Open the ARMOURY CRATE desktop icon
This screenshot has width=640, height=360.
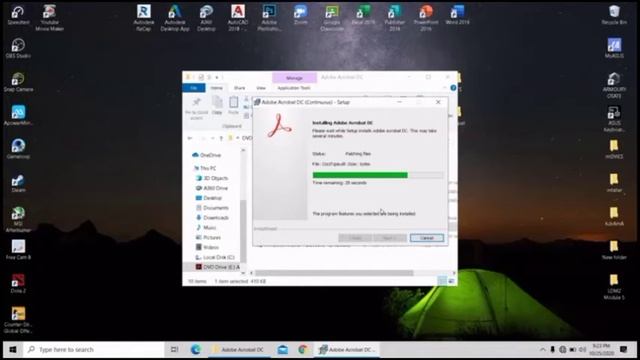(614, 85)
